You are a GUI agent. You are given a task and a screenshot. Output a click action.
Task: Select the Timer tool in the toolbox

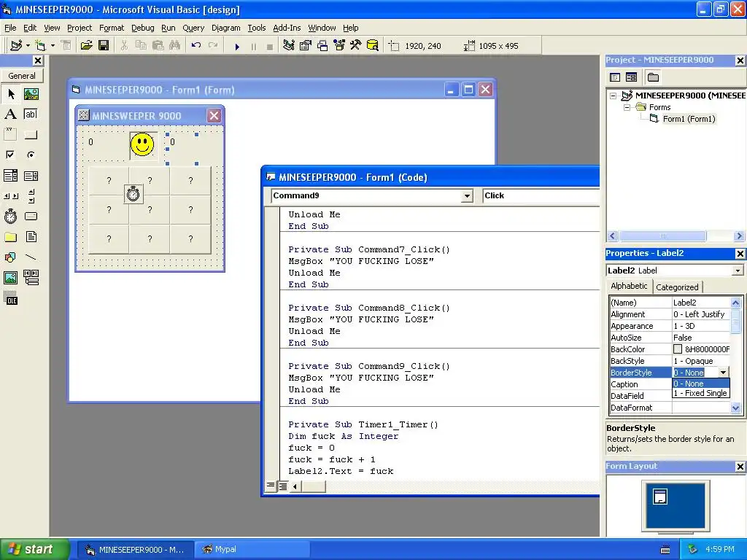[x=10, y=217]
